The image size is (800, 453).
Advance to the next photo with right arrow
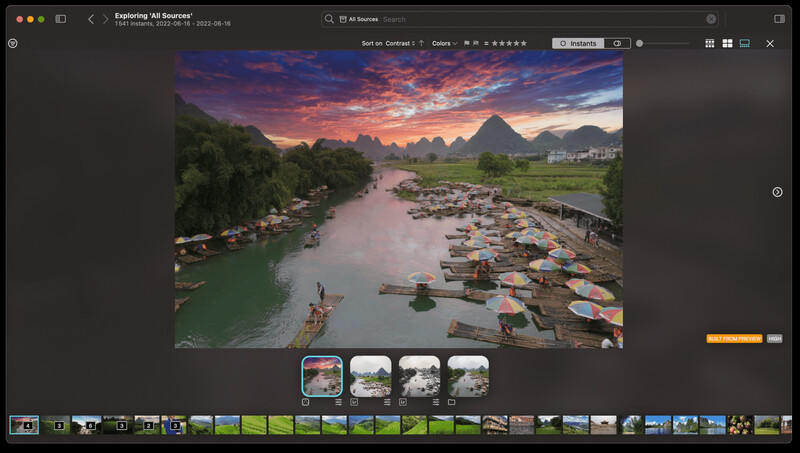pyautogui.click(x=777, y=192)
